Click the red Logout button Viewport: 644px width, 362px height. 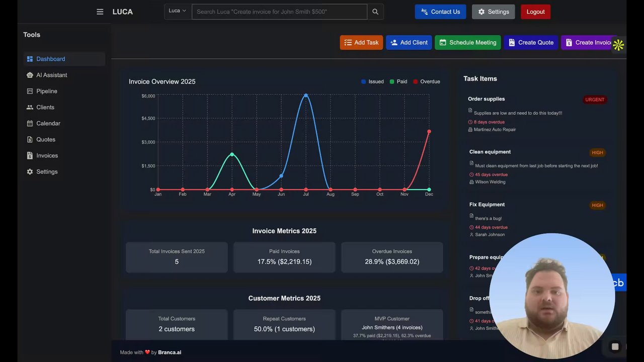pos(535,12)
